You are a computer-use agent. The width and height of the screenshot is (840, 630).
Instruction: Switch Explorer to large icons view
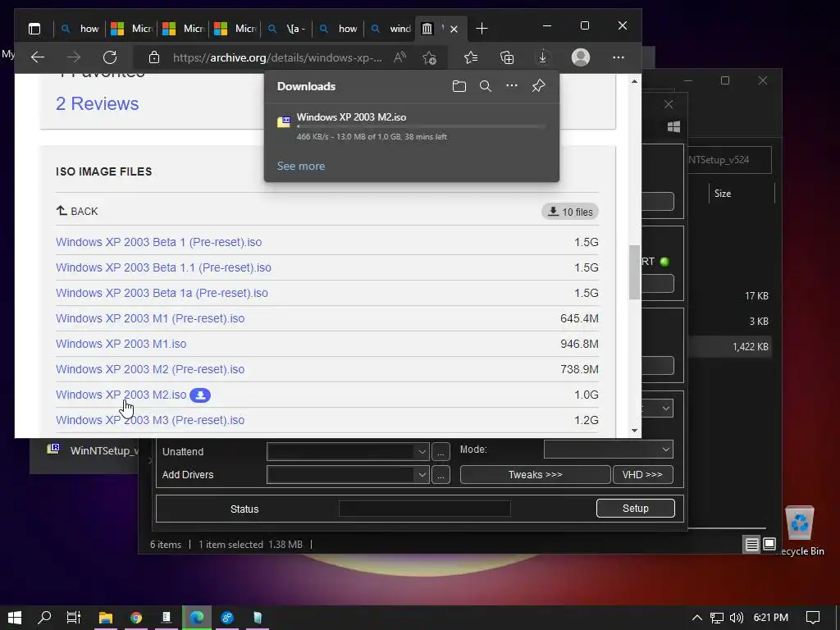[769, 545]
